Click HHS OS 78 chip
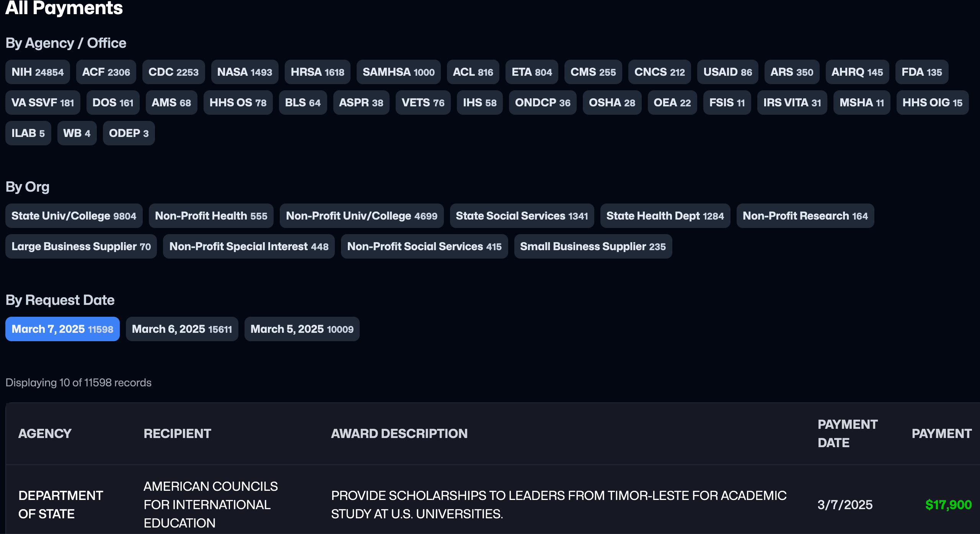Viewport: 980px width, 534px height. click(238, 103)
